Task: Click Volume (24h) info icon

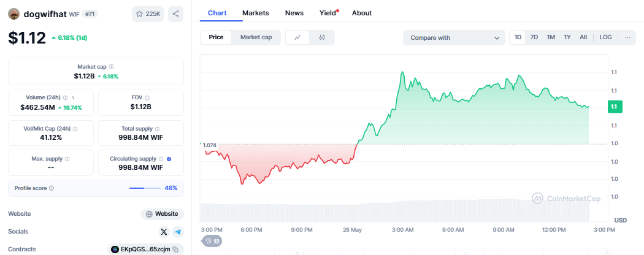Action: point(65,97)
